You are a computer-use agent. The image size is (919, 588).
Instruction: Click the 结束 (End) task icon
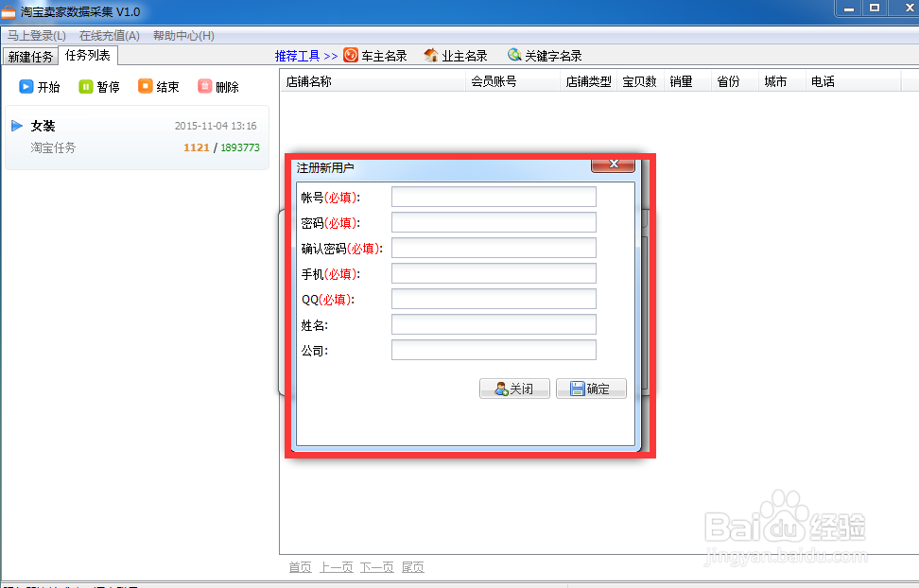coord(159,86)
